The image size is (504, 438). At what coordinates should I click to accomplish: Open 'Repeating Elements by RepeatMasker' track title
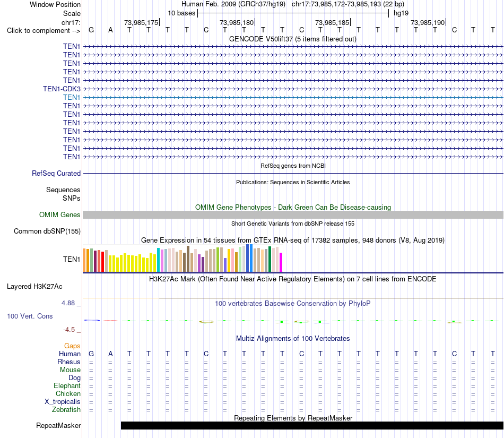click(x=293, y=418)
